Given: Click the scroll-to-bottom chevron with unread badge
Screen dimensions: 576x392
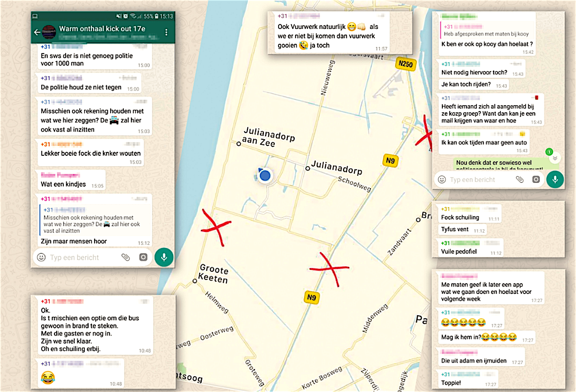Looking at the screenshot, I should point(555,158).
